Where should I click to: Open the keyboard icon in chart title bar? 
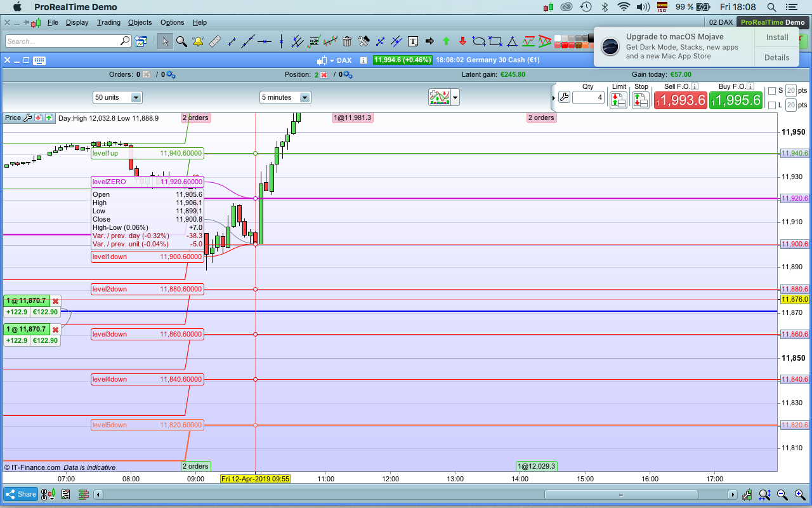pyautogui.click(x=39, y=60)
